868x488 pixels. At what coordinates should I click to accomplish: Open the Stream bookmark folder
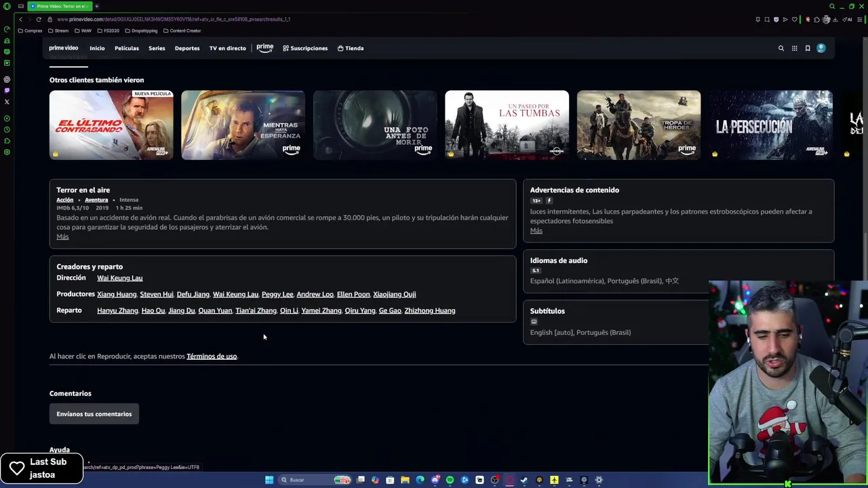(x=59, y=30)
